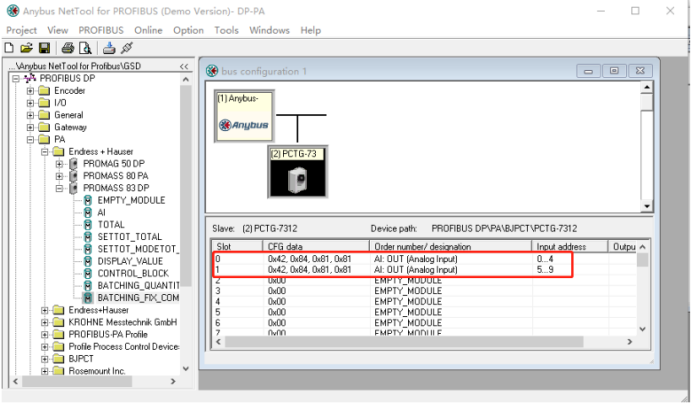
Task: Click input address 5...9 cell
Action: (545, 270)
